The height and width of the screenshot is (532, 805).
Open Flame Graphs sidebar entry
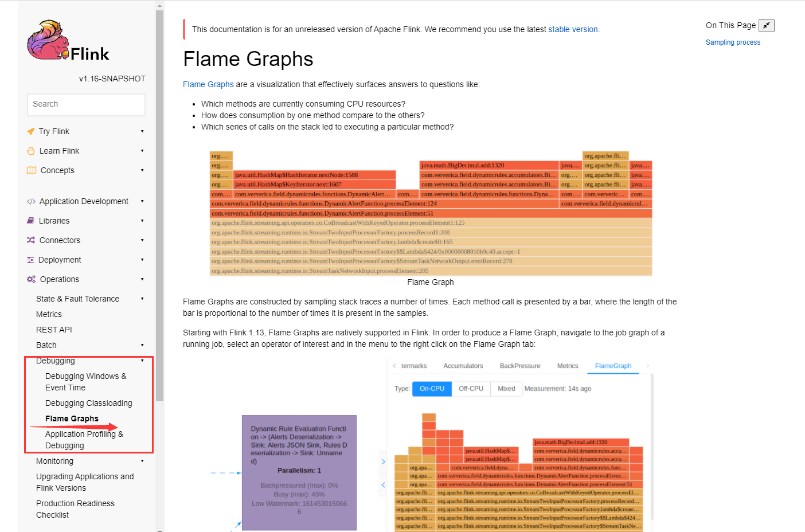click(72, 418)
